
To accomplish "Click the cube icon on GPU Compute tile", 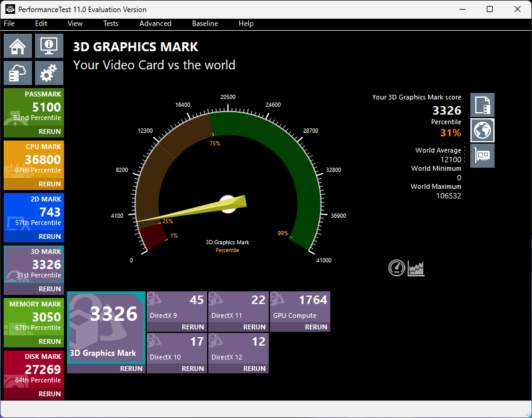I will [277, 299].
